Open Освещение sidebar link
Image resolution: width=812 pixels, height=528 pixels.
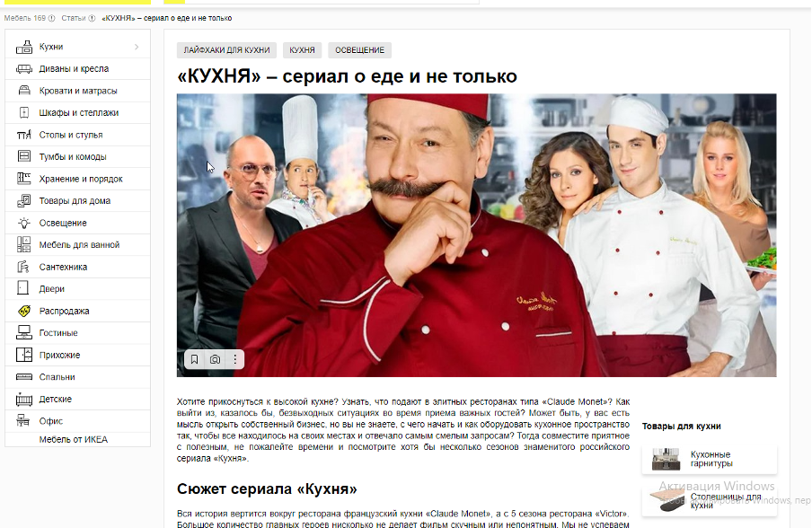pos(77,223)
